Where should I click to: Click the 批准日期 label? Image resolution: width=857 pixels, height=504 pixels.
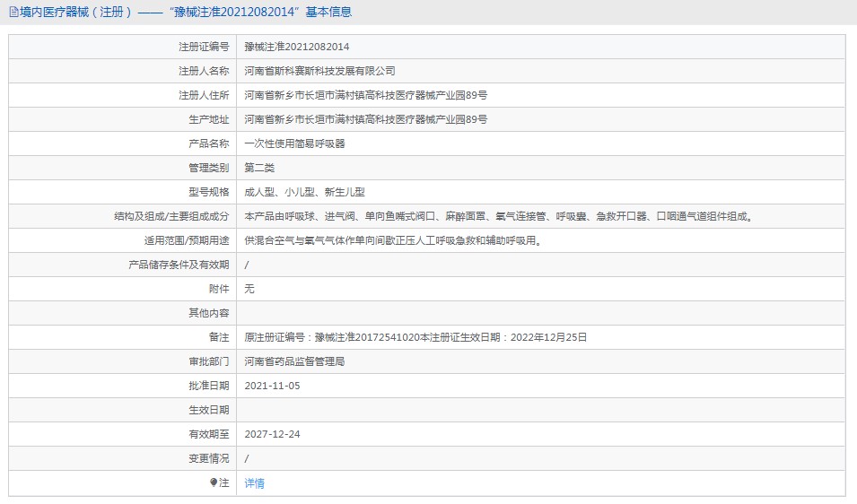click(x=209, y=386)
